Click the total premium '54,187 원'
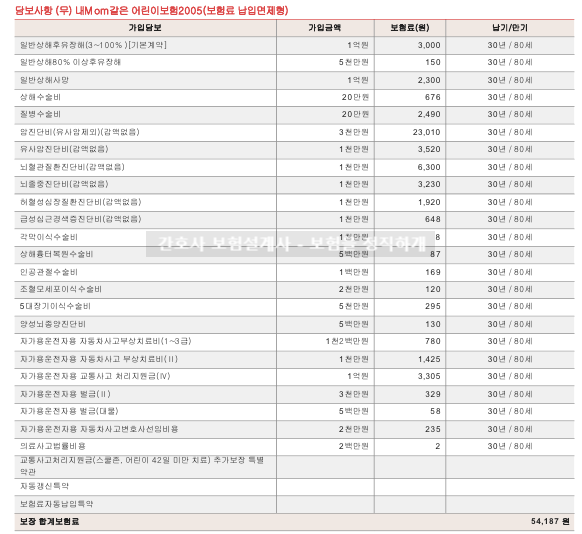Image resolution: width=582 pixels, height=534 pixels. 550,521
